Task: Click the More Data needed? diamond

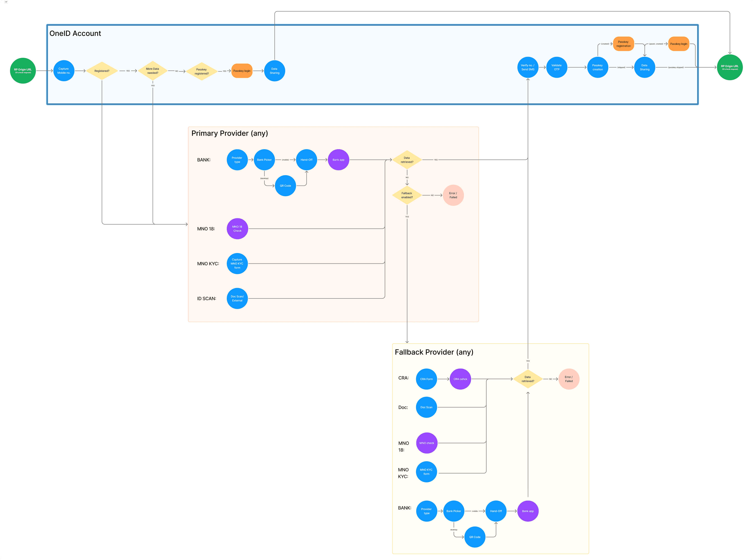Action: (153, 71)
